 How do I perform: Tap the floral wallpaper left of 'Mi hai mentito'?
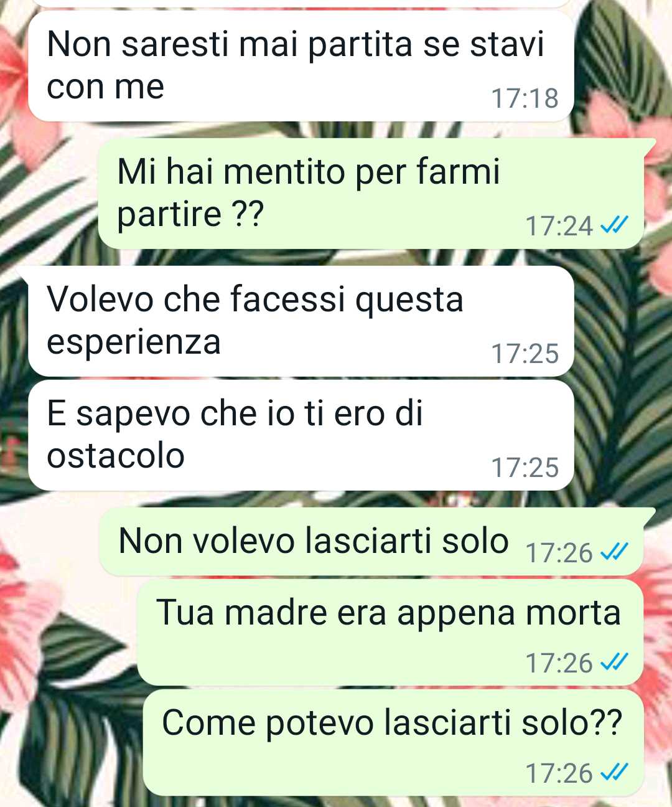pyautogui.click(x=49, y=194)
